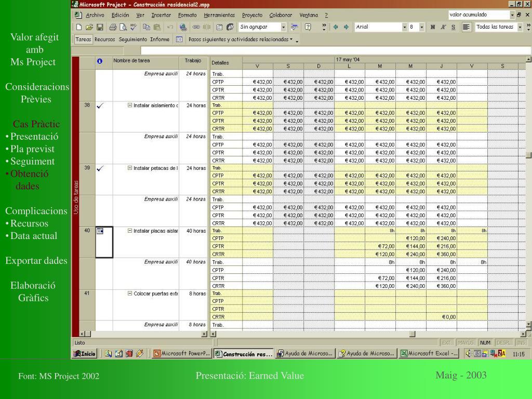
Task: Open the Proyecto menu
Action: 252,15
